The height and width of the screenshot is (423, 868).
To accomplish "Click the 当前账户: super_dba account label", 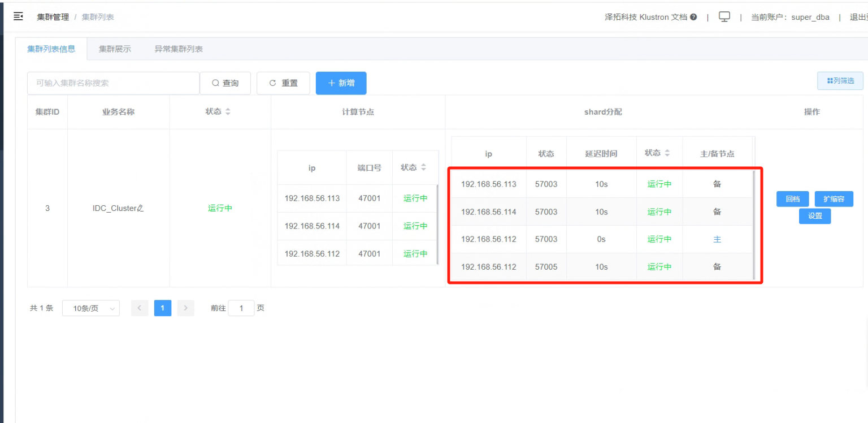I will [790, 17].
